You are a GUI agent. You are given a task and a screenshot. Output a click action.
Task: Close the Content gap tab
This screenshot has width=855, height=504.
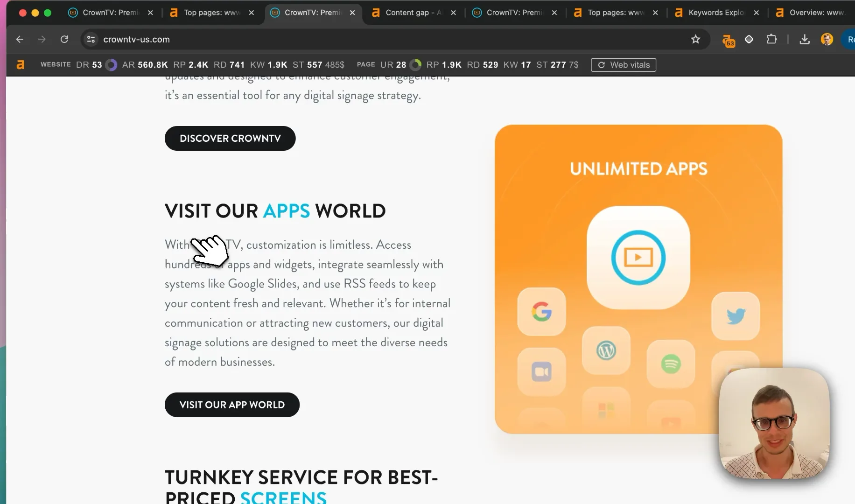click(x=453, y=13)
